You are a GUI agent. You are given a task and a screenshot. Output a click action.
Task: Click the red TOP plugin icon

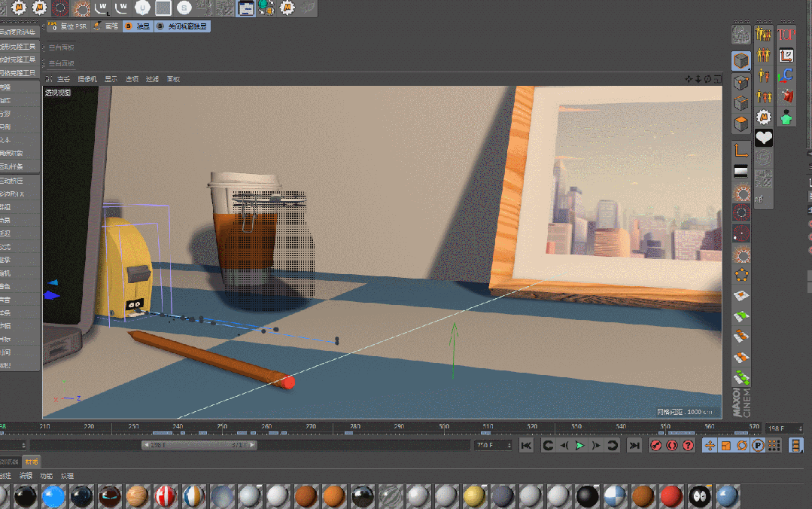786,35
